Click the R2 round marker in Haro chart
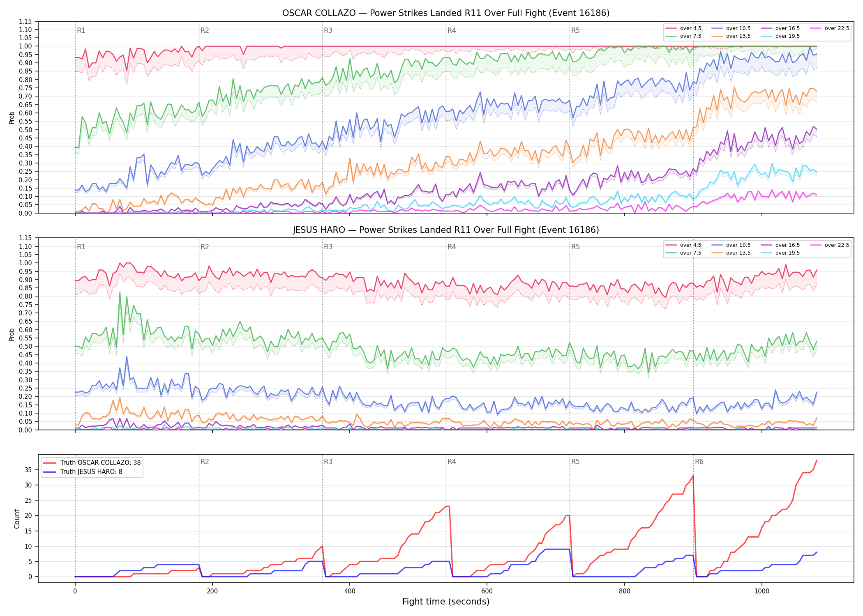 tap(205, 247)
